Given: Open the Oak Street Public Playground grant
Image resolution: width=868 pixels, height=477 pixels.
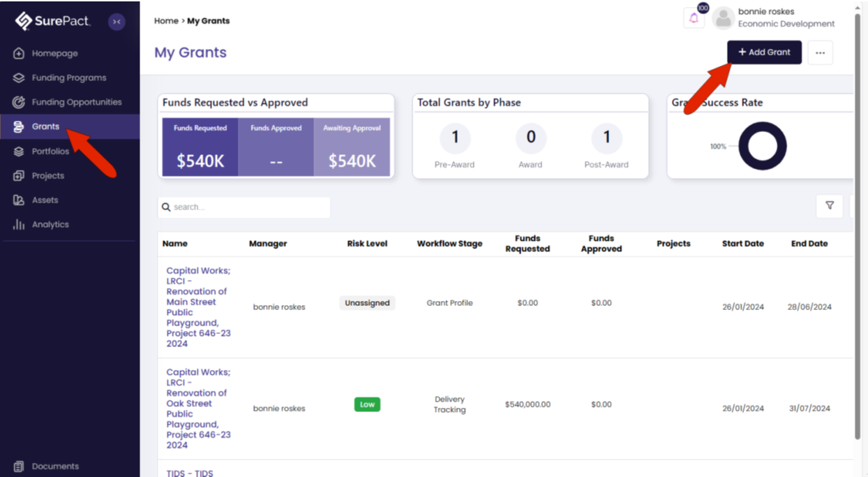Looking at the screenshot, I should [199, 409].
